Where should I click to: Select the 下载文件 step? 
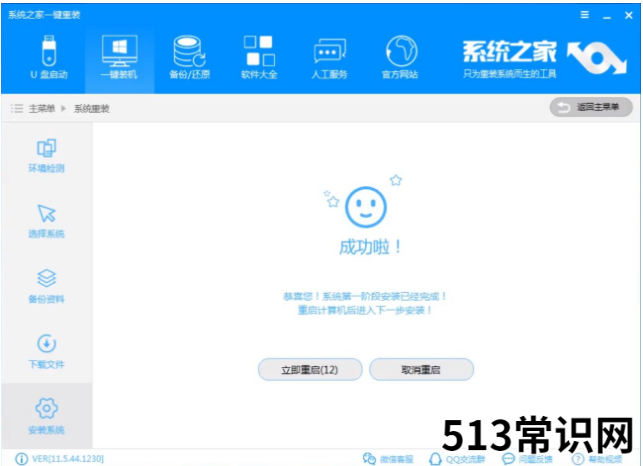coord(46,352)
